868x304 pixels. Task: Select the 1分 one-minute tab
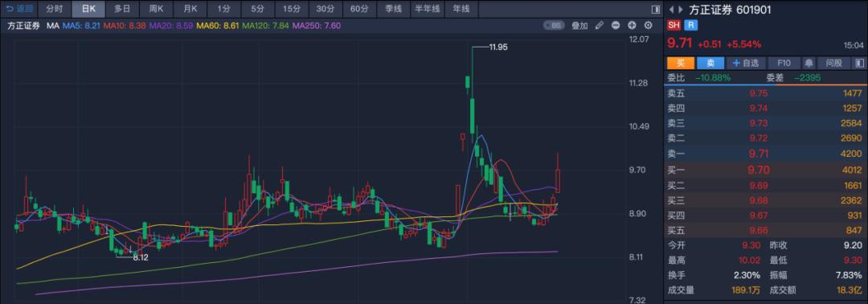pyautogui.click(x=223, y=9)
